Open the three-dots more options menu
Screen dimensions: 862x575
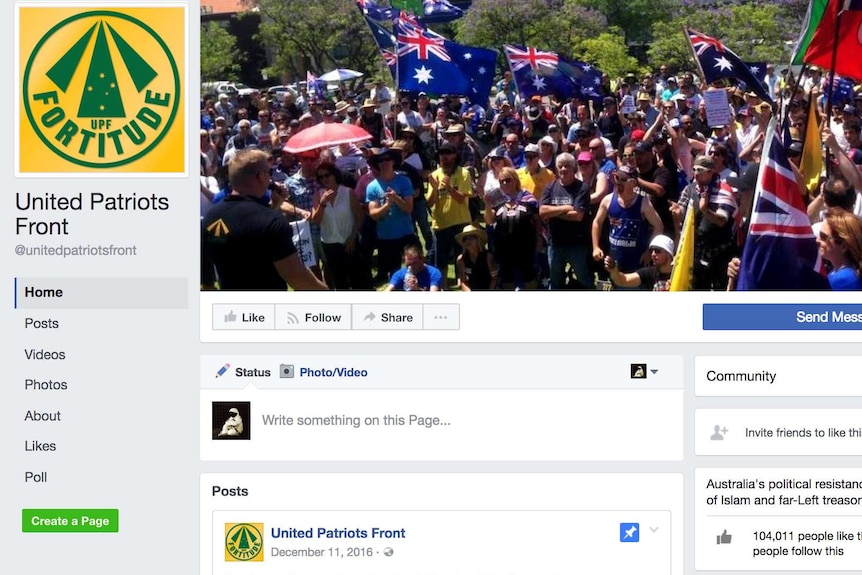click(441, 317)
